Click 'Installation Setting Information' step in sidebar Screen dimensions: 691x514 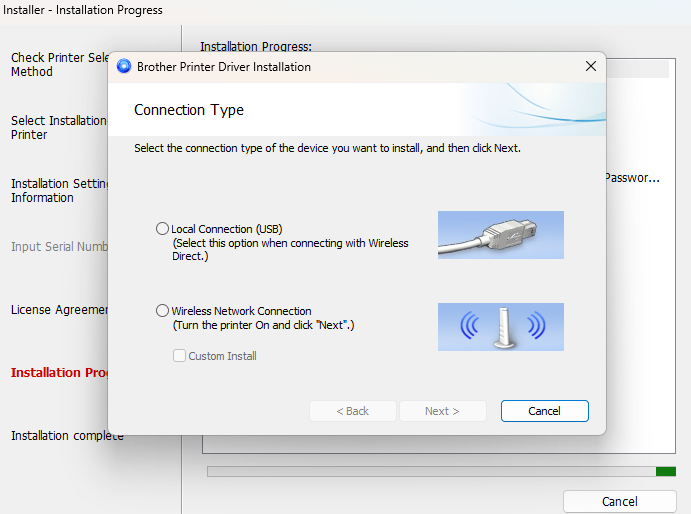pos(59,190)
